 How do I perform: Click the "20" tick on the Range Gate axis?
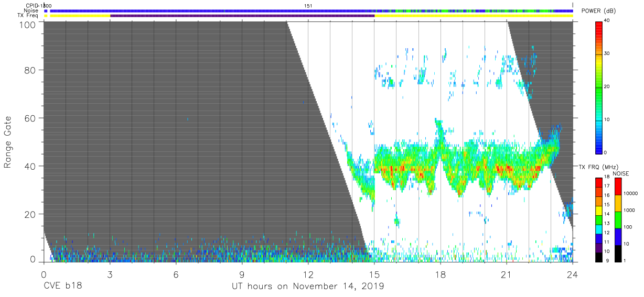point(29,214)
